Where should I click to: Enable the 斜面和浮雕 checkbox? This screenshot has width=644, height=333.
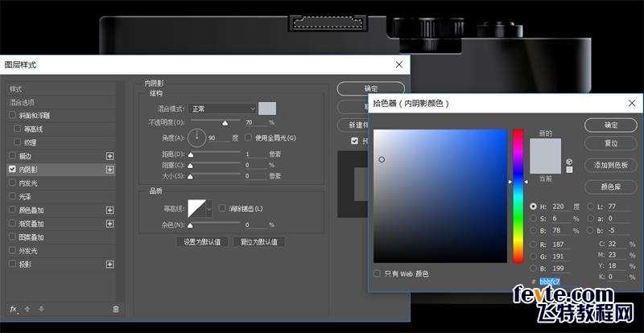pos(12,115)
